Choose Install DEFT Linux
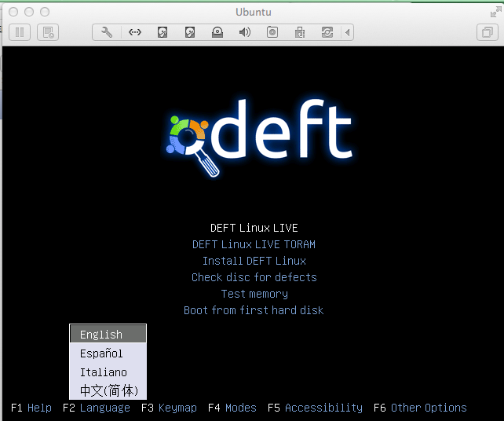The width and height of the screenshot is (504, 421). [254, 261]
